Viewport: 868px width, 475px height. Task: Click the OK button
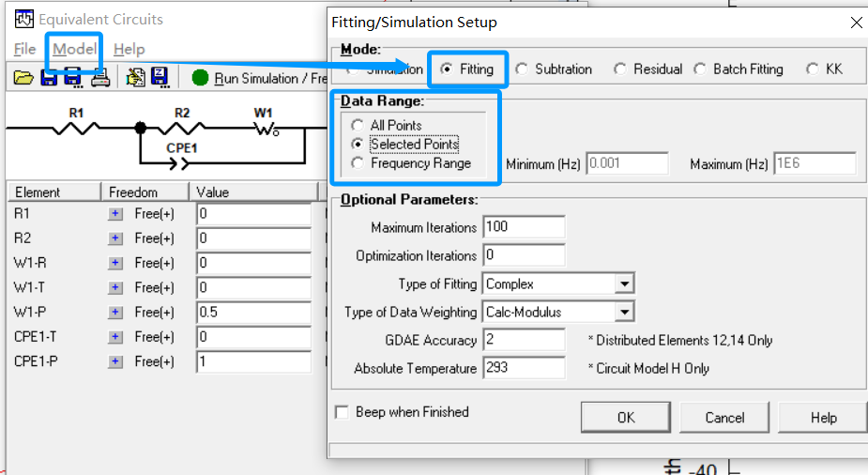(x=625, y=418)
